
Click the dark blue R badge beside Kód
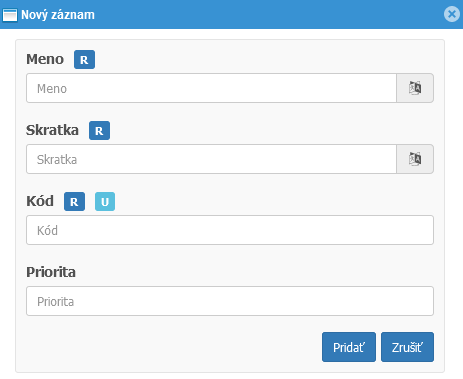point(74,202)
